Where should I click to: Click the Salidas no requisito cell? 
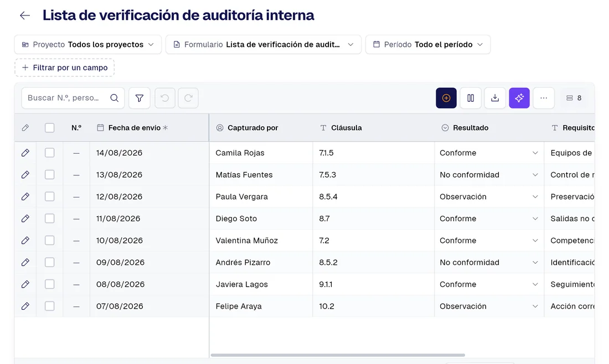pos(569,219)
